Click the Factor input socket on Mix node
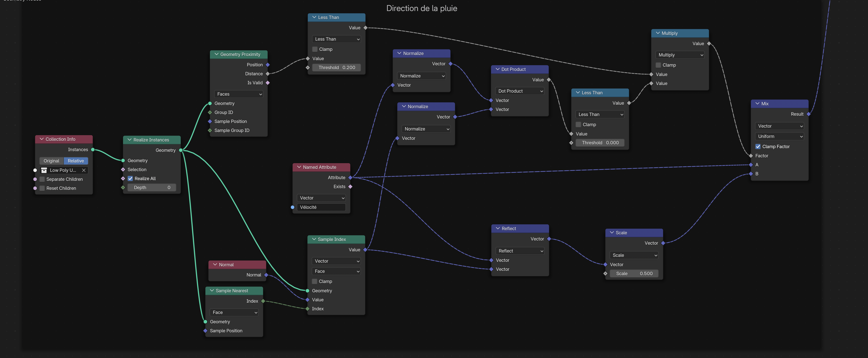 click(x=751, y=156)
